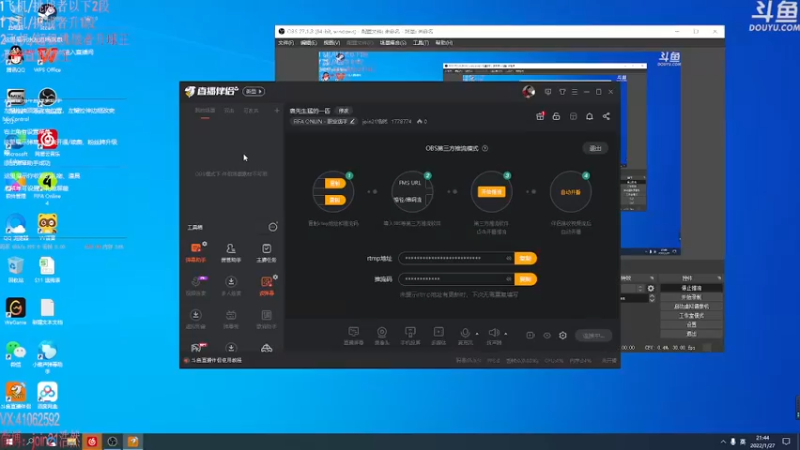The width and height of the screenshot is (800, 450).
Task: Open the File menu in OBS
Action: coord(286,43)
